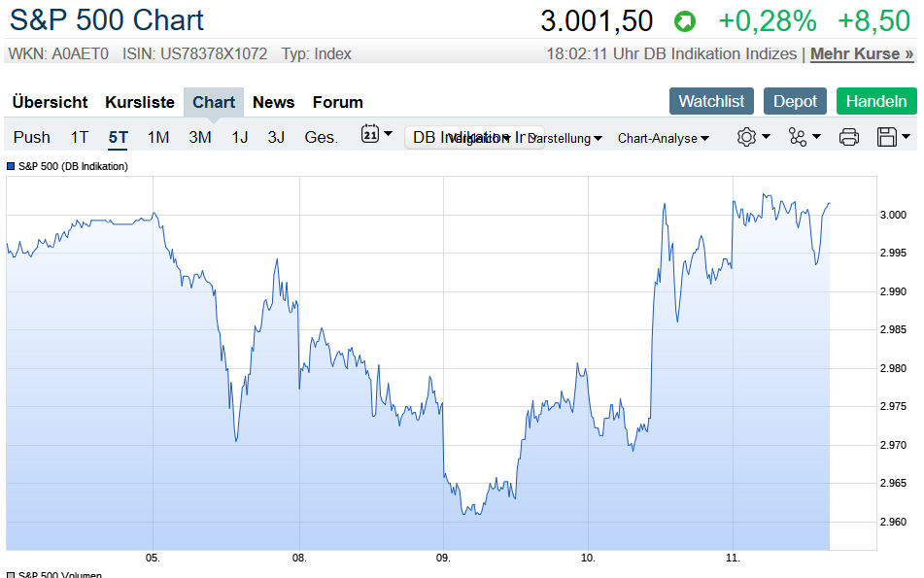Select the Chart tab
The width and height of the screenshot is (924, 578).
(x=214, y=102)
